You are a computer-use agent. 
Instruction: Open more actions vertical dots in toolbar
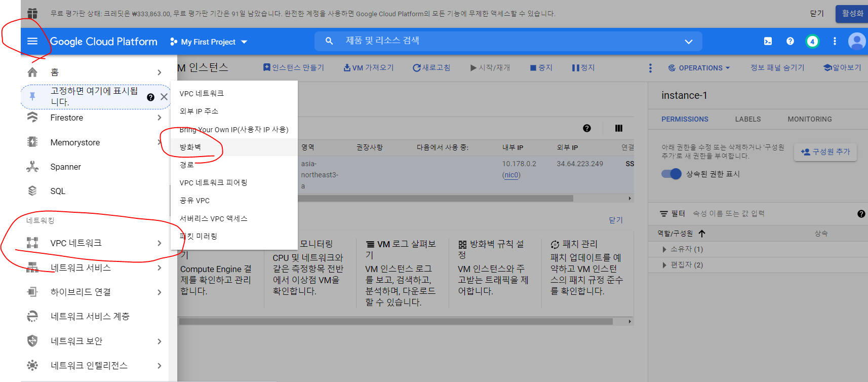coord(650,68)
